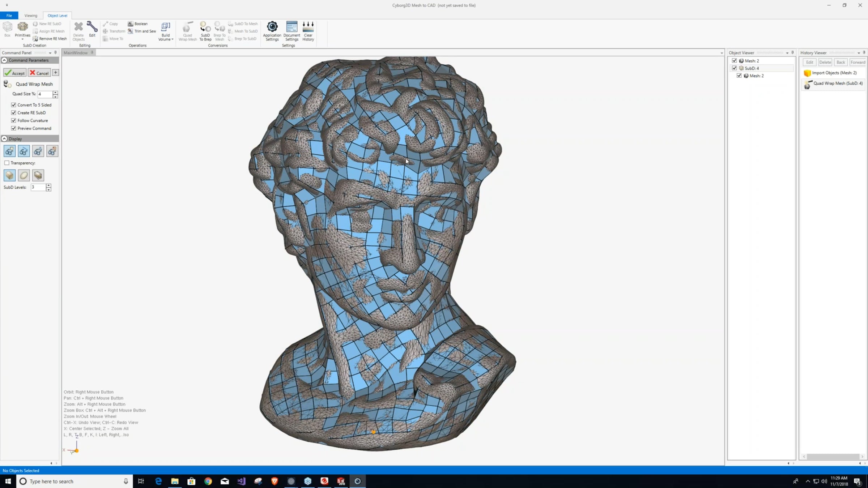Viewport: 868px width, 488px height.
Task: Click Delete in the History Viewer
Action: pyautogui.click(x=825, y=62)
